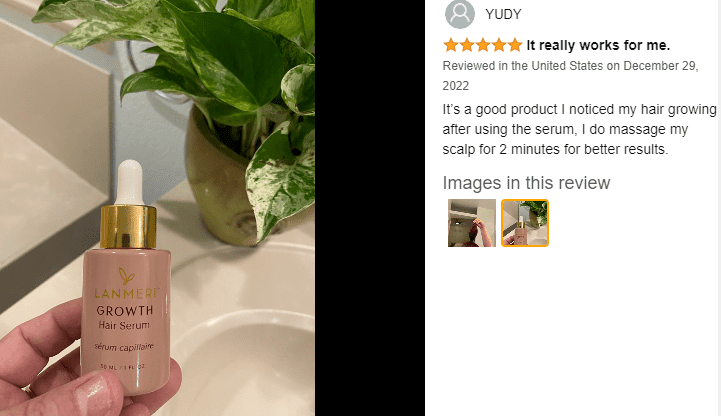The image size is (721, 416).
Task: Open the review title 'It really works for me.'
Action: (x=598, y=45)
